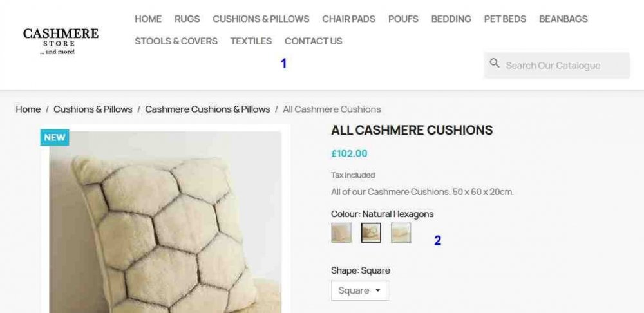This screenshot has width=644, height=313.
Task: Select the Natural Hexagons colour swatch
Action: (x=371, y=232)
